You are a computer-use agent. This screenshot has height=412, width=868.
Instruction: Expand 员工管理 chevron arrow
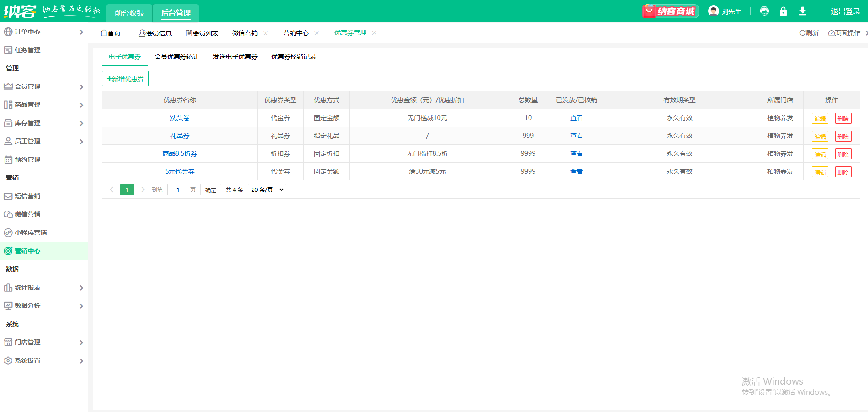click(x=81, y=142)
